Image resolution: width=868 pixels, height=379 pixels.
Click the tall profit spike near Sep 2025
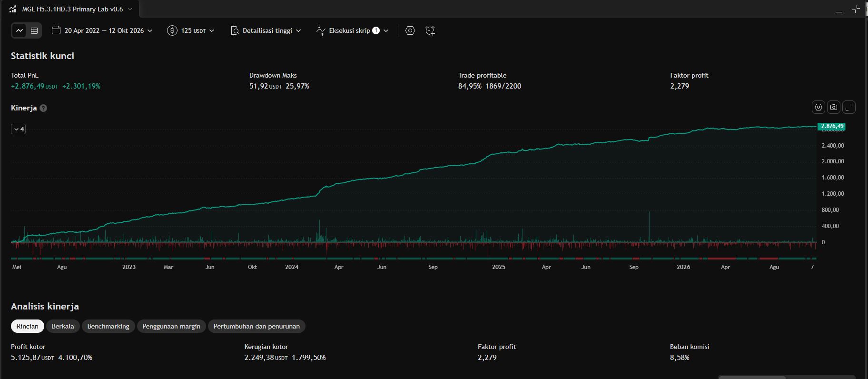pyautogui.click(x=649, y=226)
